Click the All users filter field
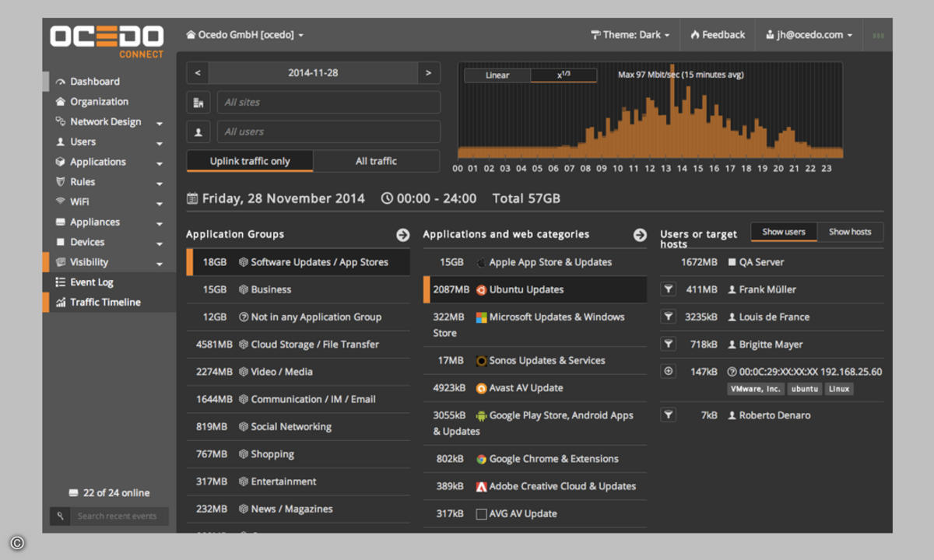Viewport: 934px width, 560px height. pyautogui.click(x=328, y=131)
